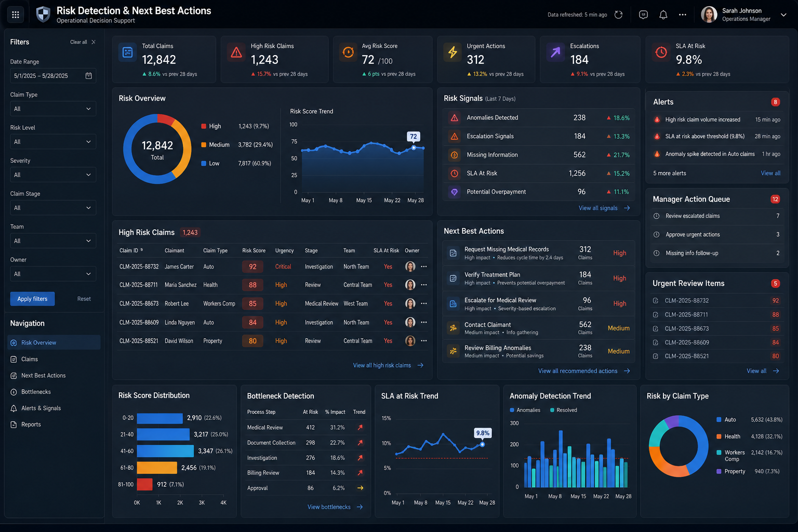
Task: Click the 81-100 distribution bar
Action: [x=144, y=484]
